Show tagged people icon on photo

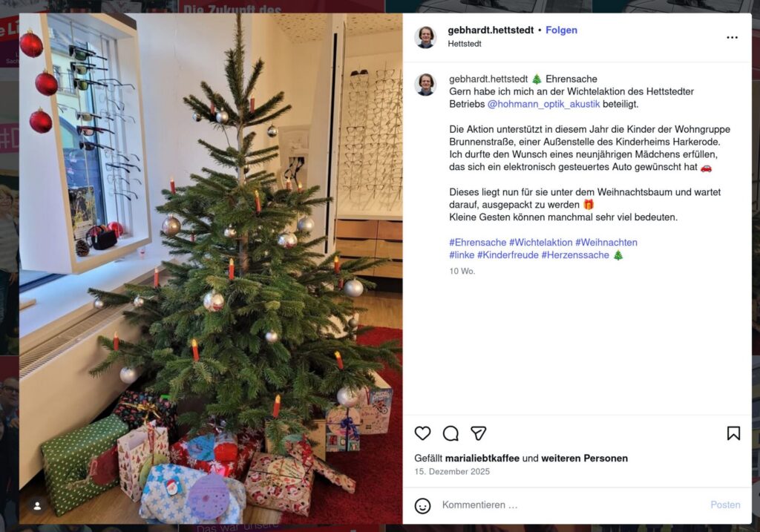tap(37, 506)
